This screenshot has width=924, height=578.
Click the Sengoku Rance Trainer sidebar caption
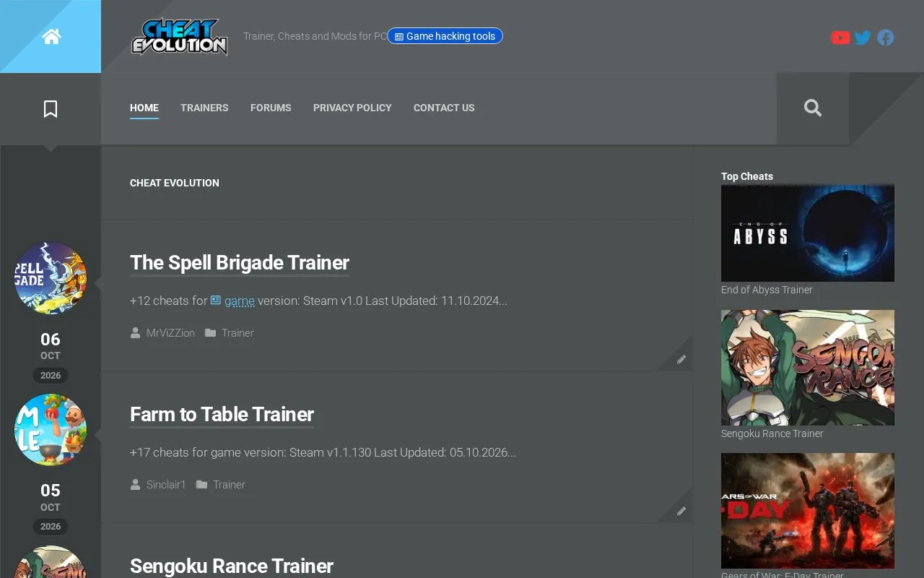[772, 433]
